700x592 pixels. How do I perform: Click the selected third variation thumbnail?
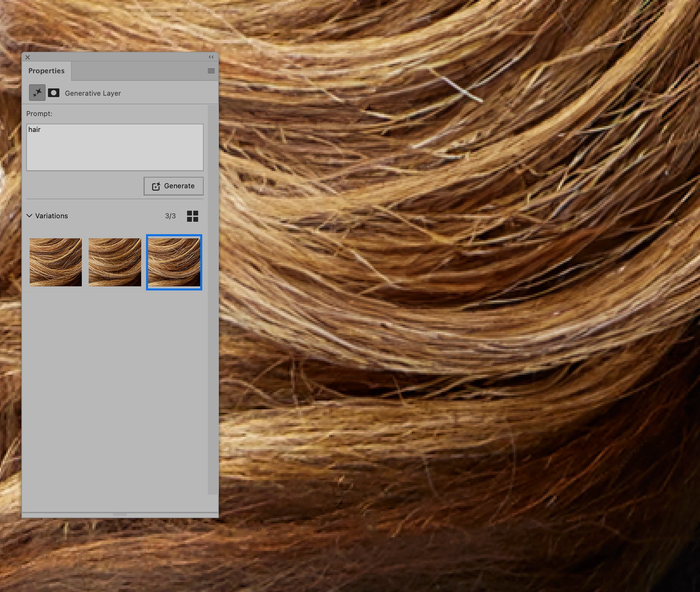pyautogui.click(x=174, y=262)
